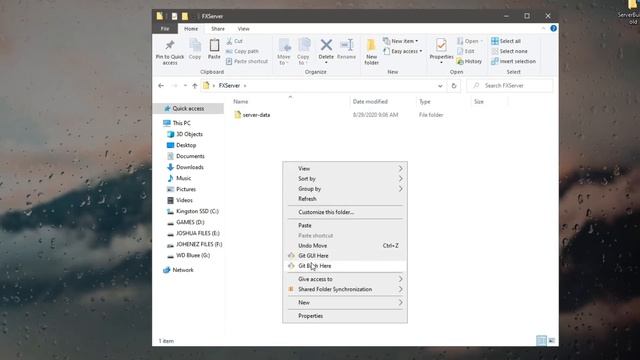Open Give access to submenu

[345, 279]
